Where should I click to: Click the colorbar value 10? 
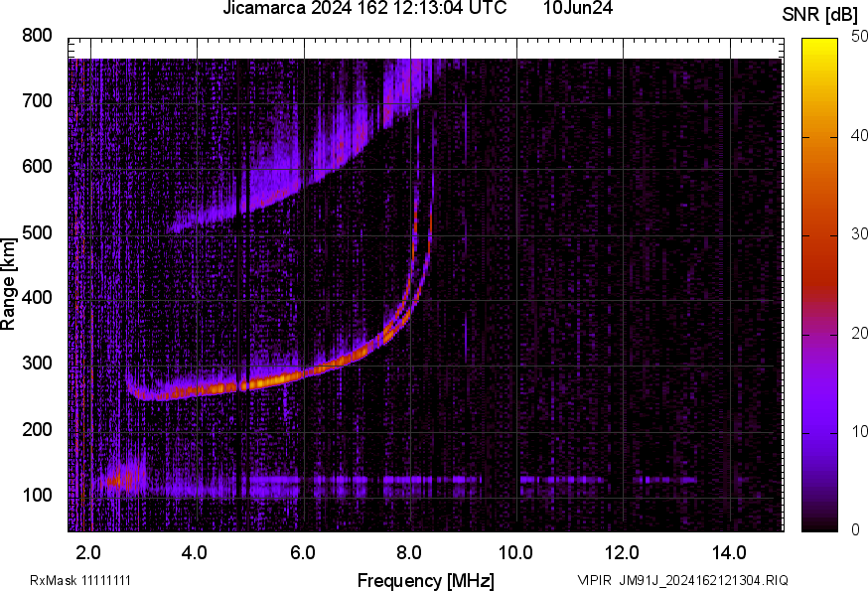coord(859,431)
